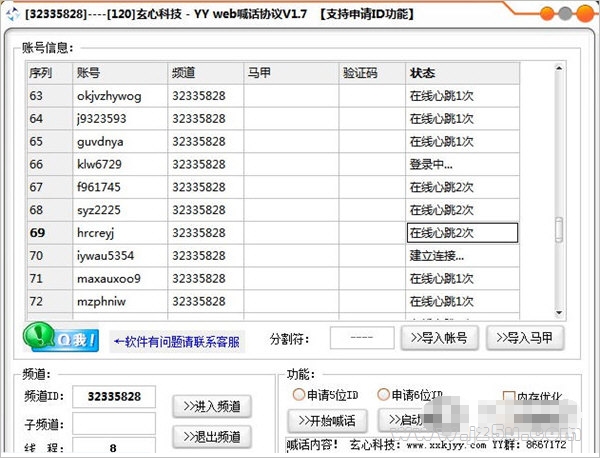
Task: Sort by the 序列 column header
Action: (50, 73)
